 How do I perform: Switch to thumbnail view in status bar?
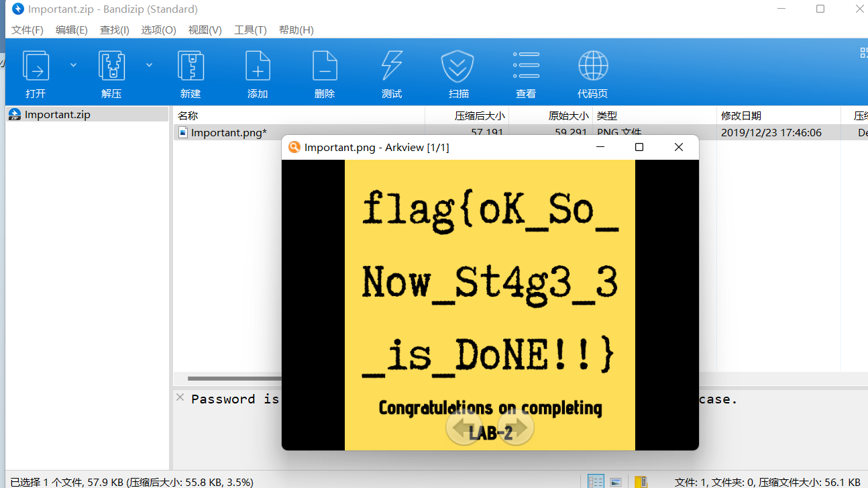(x=615, y=481)
